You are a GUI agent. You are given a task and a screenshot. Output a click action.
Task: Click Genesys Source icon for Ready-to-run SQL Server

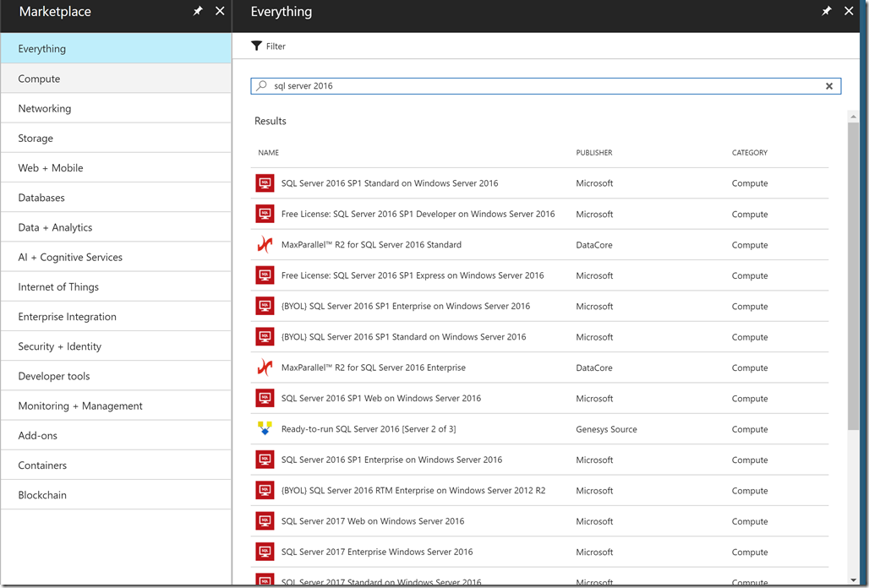265,428
